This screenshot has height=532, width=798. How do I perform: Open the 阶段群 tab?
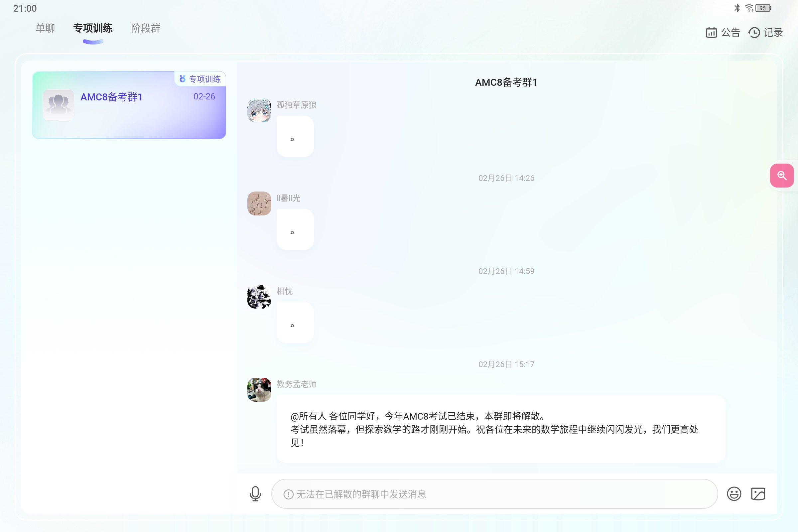146,28
